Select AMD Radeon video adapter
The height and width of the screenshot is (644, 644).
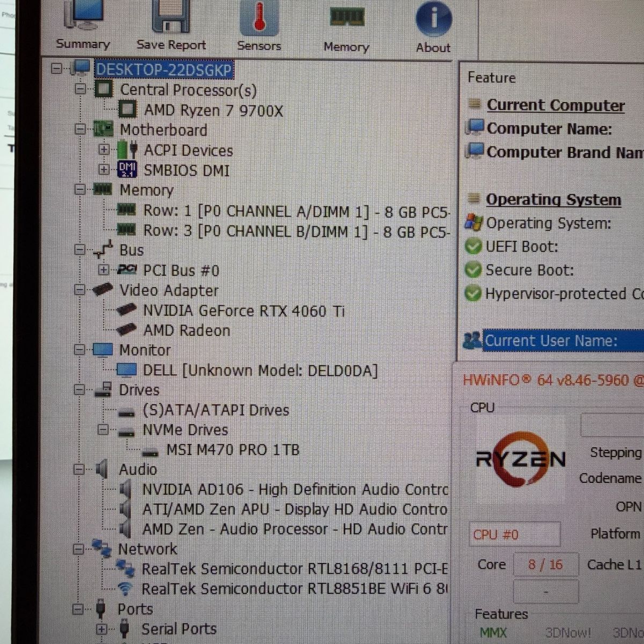(186, 331)
